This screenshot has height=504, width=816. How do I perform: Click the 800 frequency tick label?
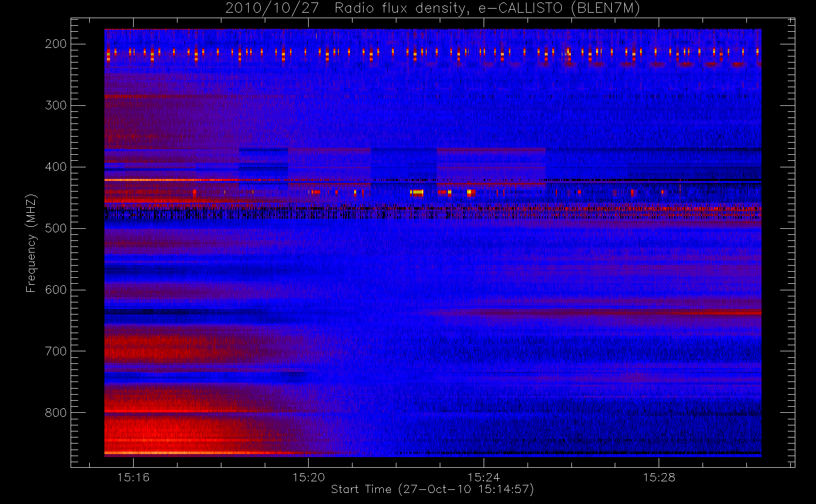pyautogui.click(x=55, y=413)
